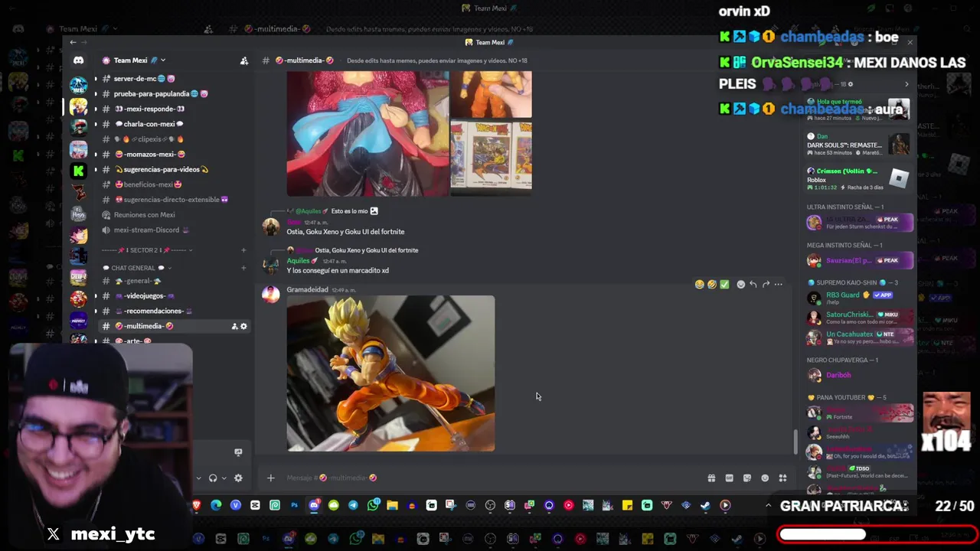
Task: Open more options three dots on message
Action: point(779,285)
